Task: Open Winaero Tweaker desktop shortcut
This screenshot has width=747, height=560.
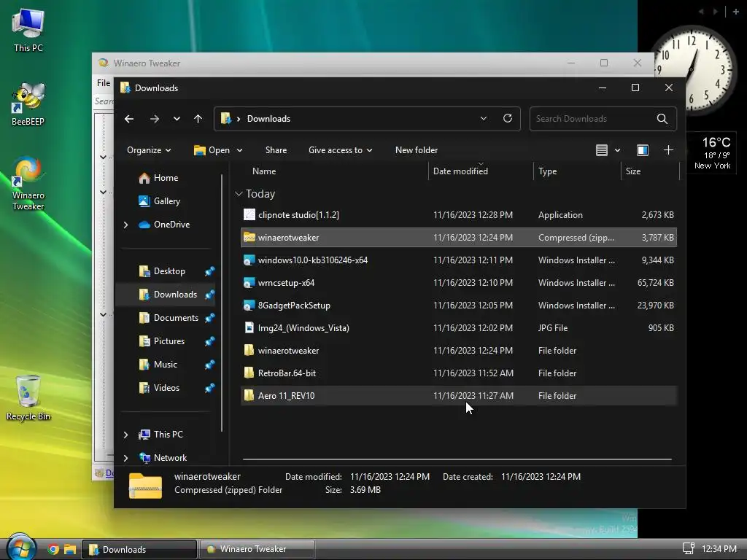Action: 28,183
